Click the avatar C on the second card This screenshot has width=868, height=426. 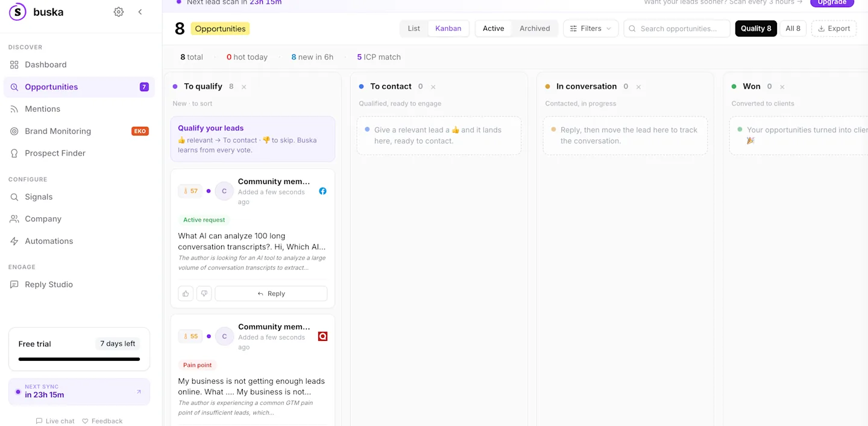click(224, 336)
